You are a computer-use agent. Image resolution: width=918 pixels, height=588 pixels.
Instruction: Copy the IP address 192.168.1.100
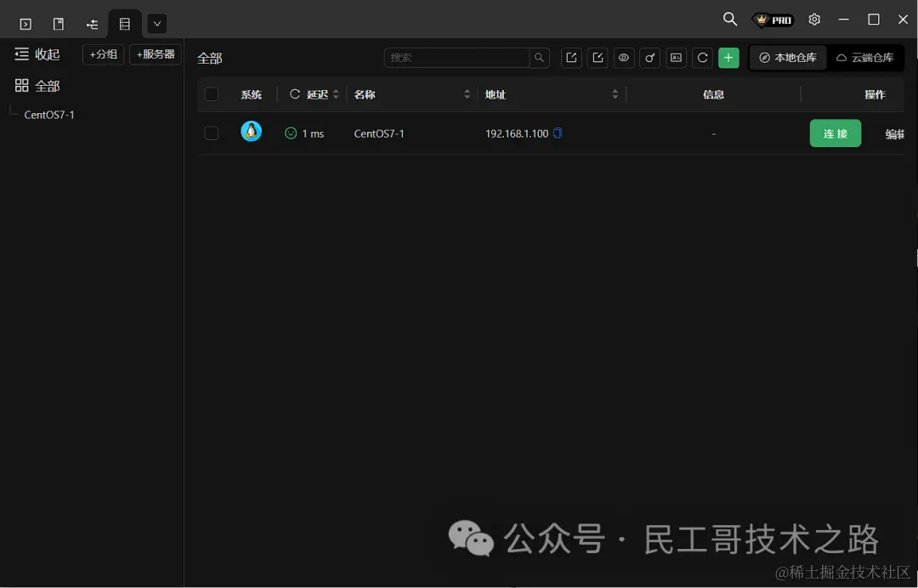[x=557, y=133]
